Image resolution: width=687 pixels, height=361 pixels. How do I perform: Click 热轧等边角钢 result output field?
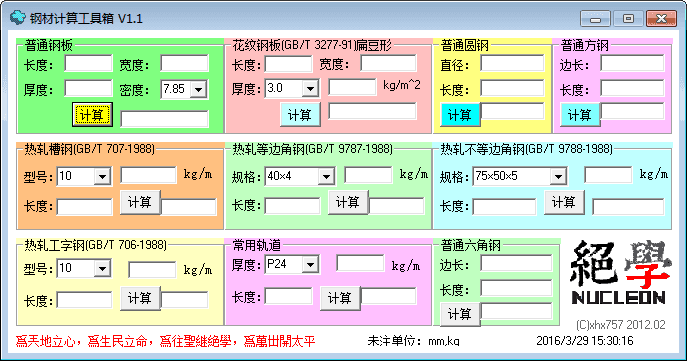pyautogui.click(x=397, y=206)
